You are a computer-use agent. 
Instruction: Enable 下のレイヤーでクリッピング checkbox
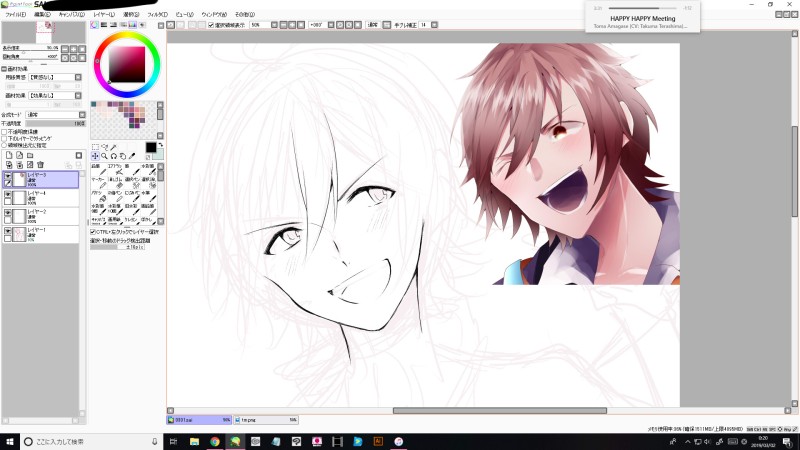click(5, 138)
